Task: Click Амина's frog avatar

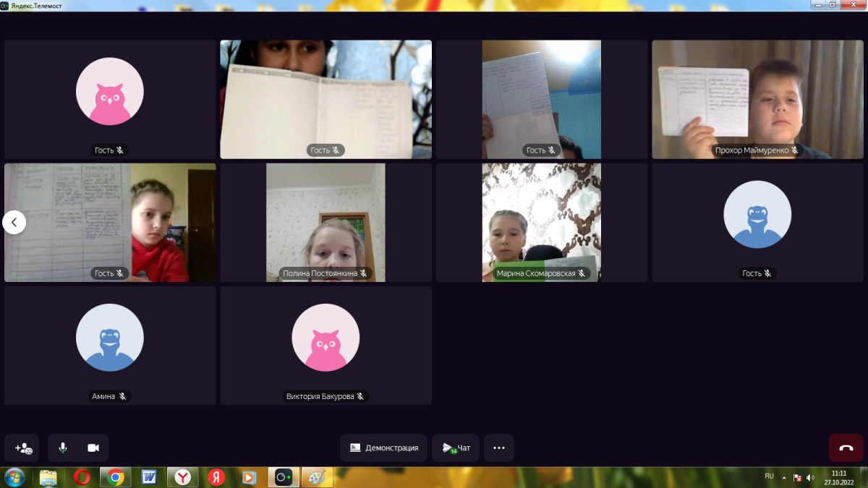Action: point(110,338)
